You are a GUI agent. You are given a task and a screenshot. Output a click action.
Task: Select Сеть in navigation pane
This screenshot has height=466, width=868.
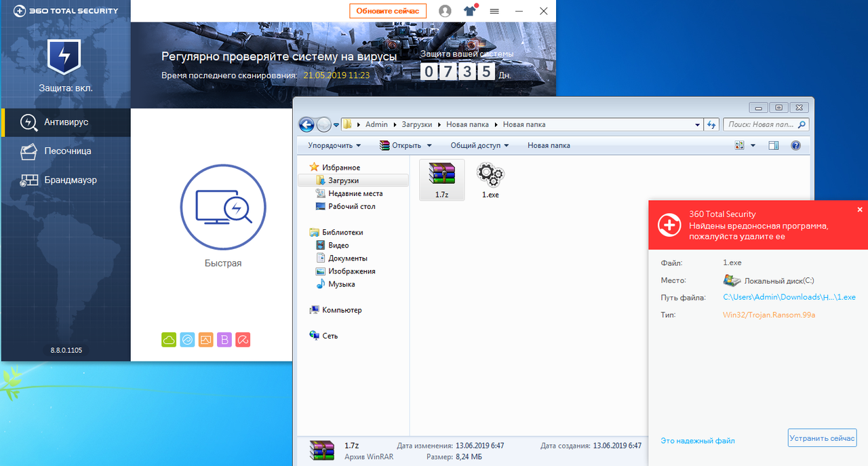[330, 336]
